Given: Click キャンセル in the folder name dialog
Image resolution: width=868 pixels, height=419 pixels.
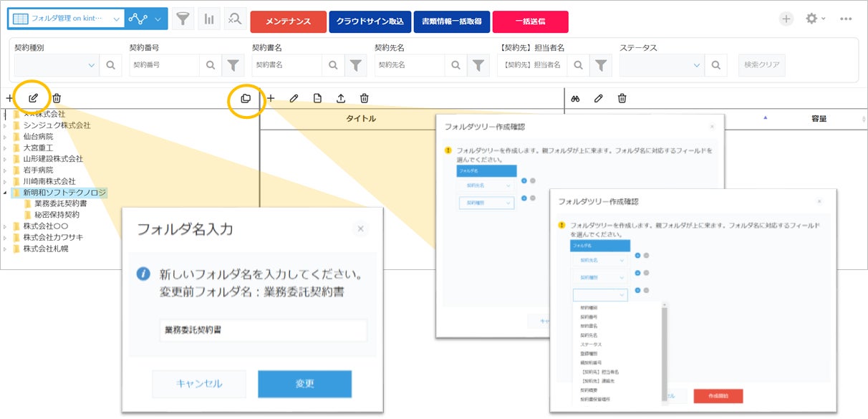Looking at the screenshot, I should (x=199, y=384).
